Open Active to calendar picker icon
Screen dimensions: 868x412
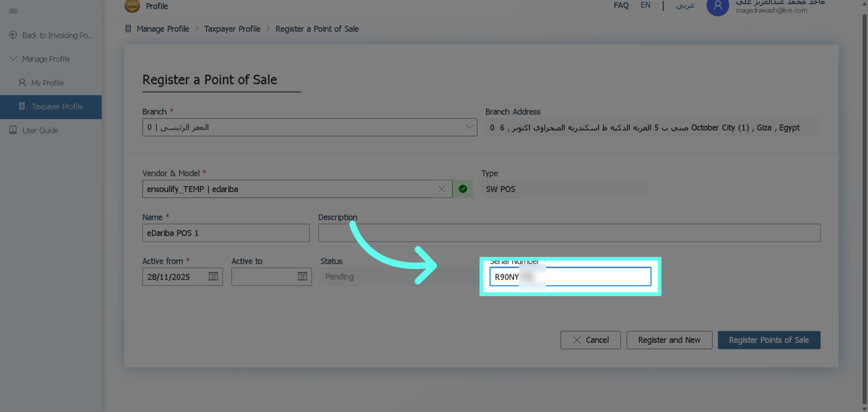[302, 277]
